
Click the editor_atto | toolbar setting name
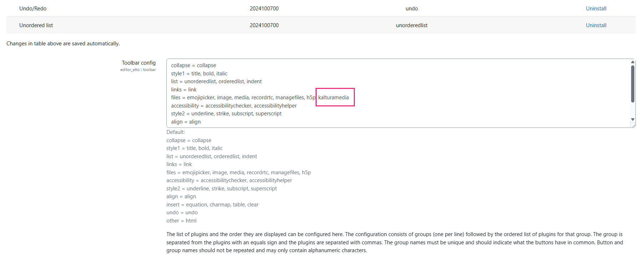click(x=138, y=70)
